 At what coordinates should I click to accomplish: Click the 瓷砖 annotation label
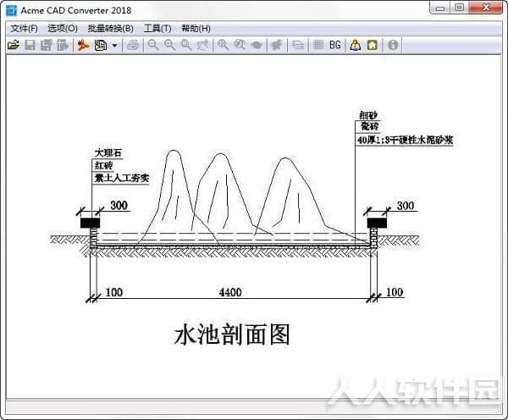pos(370,125)
